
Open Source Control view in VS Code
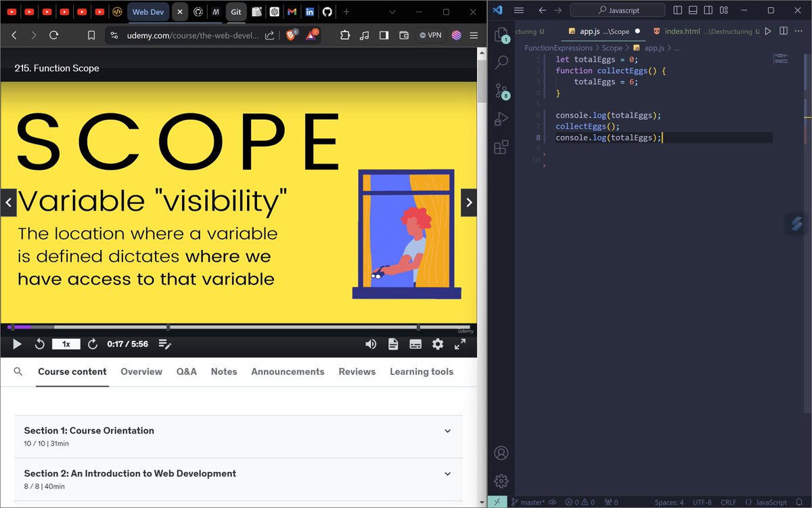(x=501, y=91)
